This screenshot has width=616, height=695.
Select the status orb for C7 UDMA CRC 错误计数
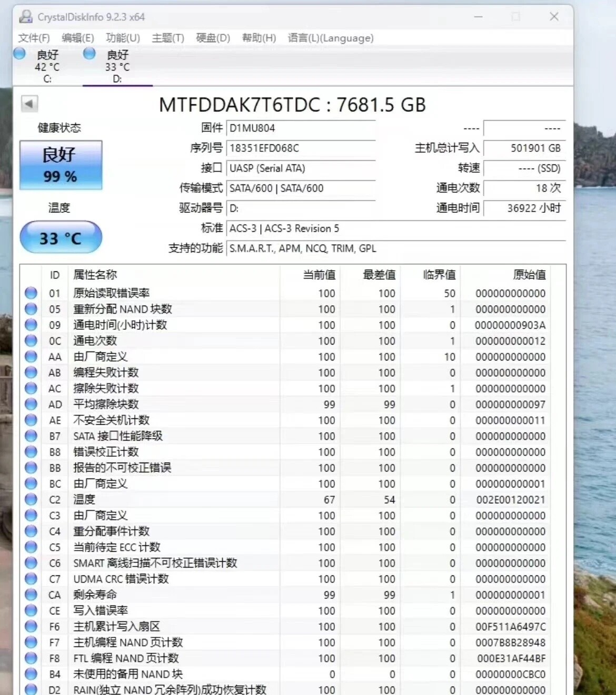click(31, 579)
